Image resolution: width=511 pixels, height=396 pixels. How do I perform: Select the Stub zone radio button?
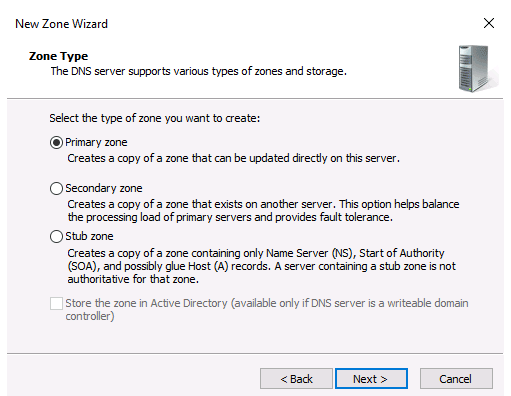click(56, 236)
